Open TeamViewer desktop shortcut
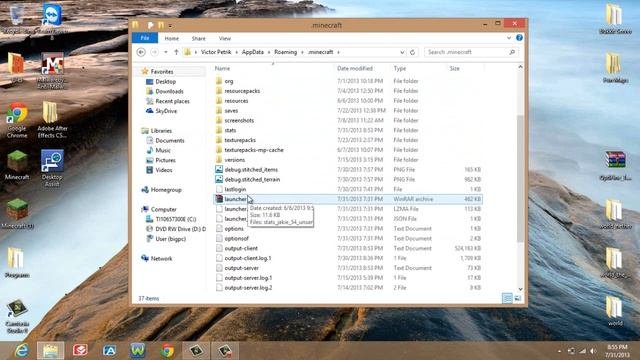The image size is (640, 360). point(52,20)
